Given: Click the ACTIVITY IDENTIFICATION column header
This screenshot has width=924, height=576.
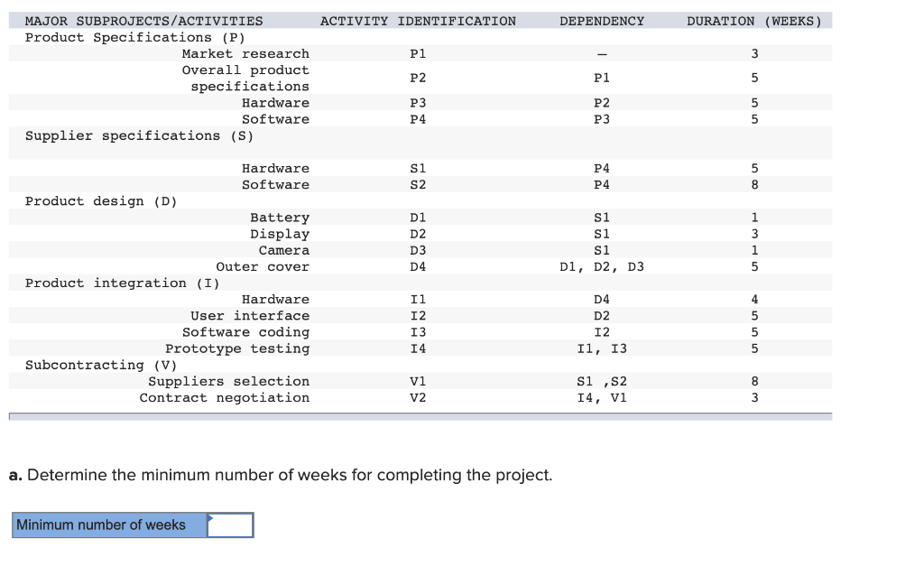Looking at the screenshot, I should [420, 20].
